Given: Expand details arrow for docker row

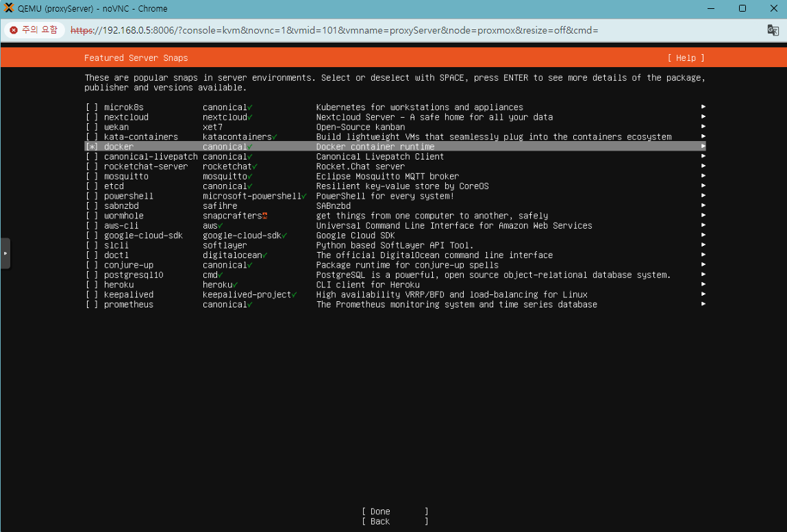Looking at the screenshot, I should 703,146.
